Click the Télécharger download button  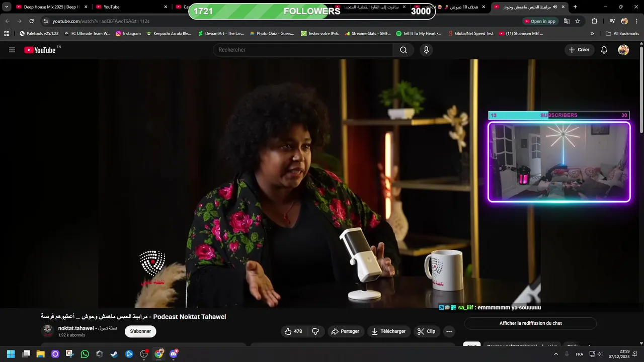[388, 331]
